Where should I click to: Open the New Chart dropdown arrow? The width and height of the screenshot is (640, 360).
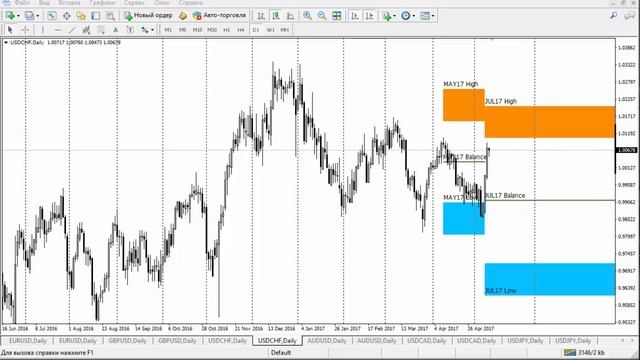(18, 16)
